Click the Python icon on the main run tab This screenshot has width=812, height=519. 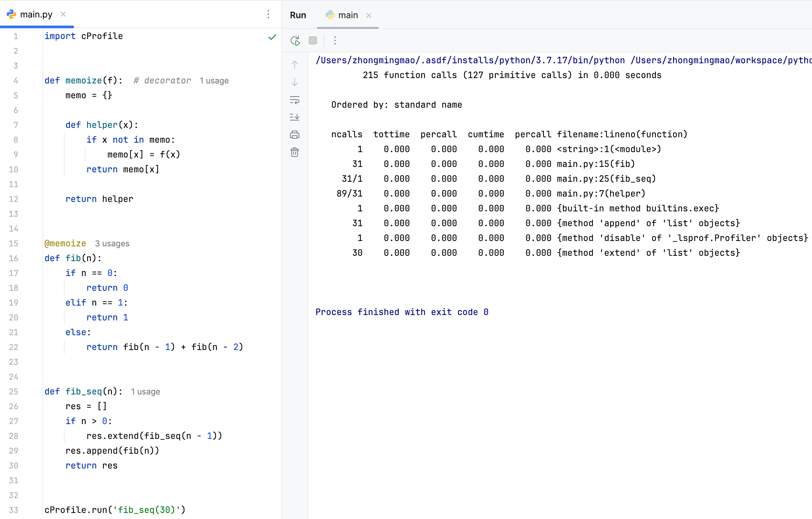click(330, 15)
